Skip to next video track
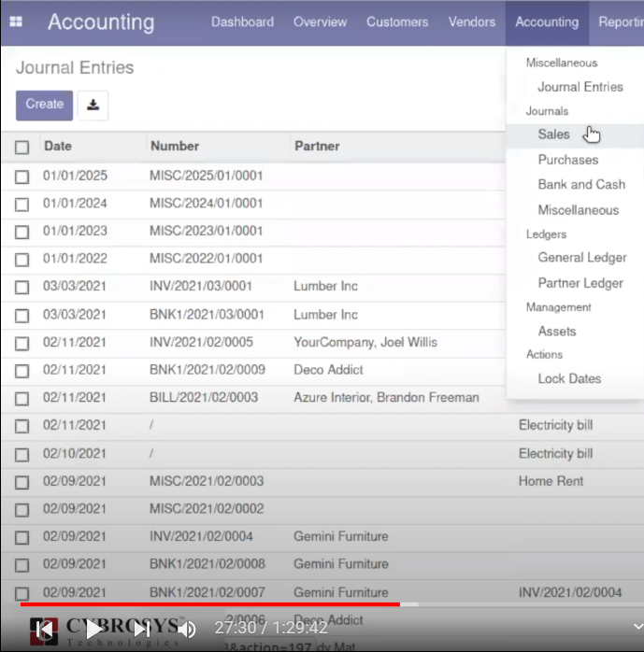644x652 pixels. click(142, 630)
